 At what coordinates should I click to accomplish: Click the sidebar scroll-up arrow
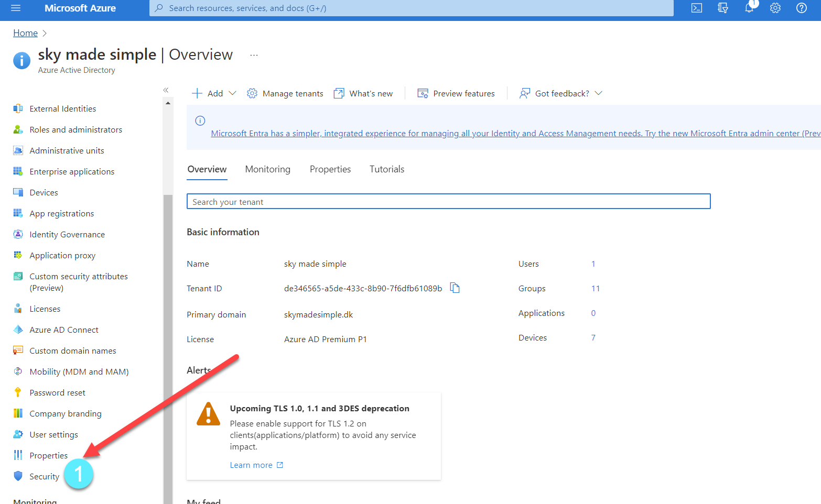coord(168,103)
